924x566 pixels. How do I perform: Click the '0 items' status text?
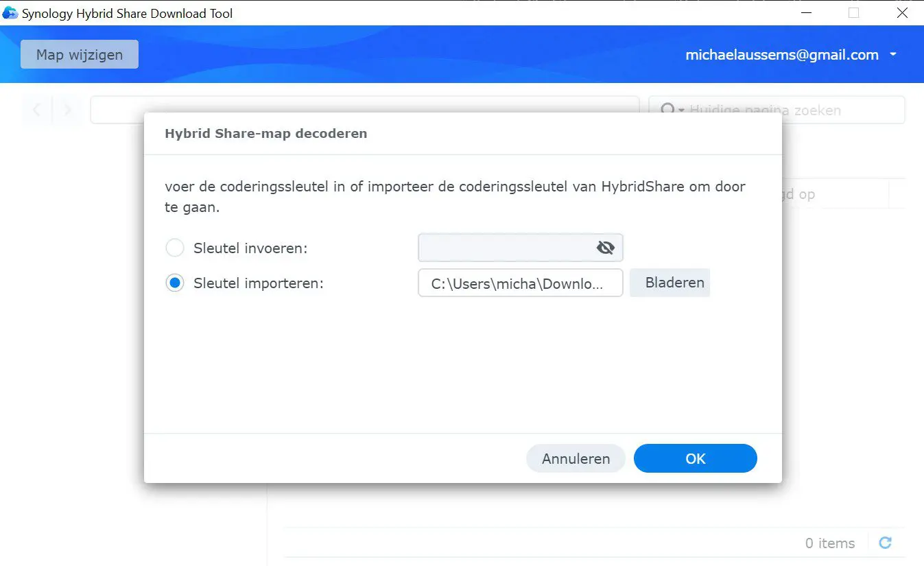click(830, 543)
